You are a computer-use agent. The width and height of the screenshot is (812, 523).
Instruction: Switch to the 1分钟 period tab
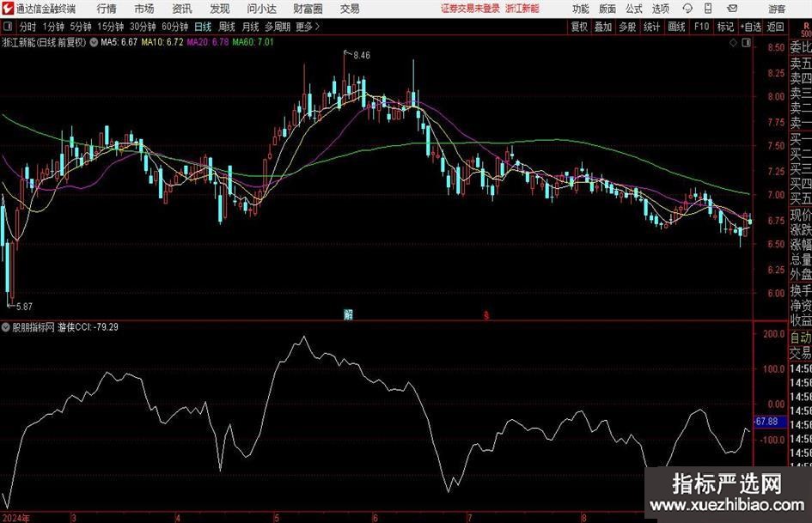pos(53,27)
